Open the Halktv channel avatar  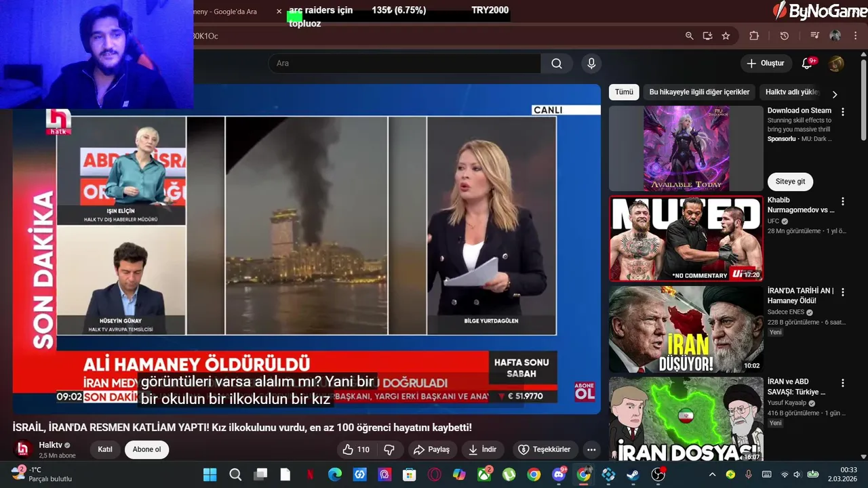click(23, 449)
